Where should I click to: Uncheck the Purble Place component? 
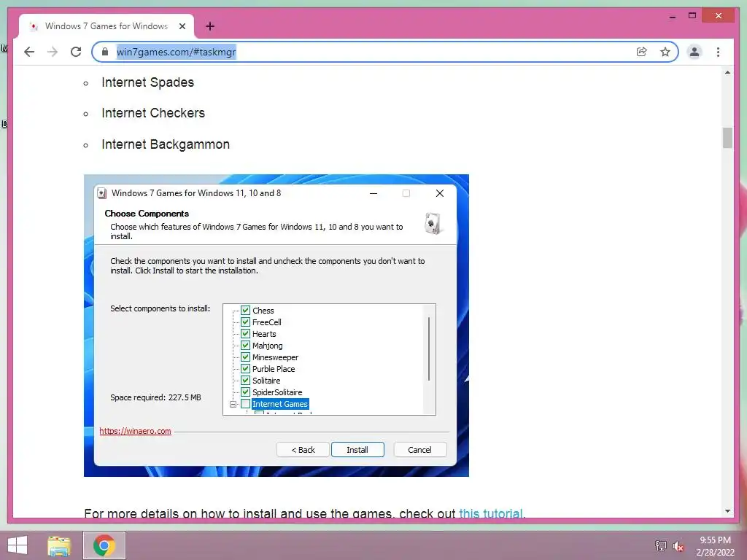click(246, 368)
